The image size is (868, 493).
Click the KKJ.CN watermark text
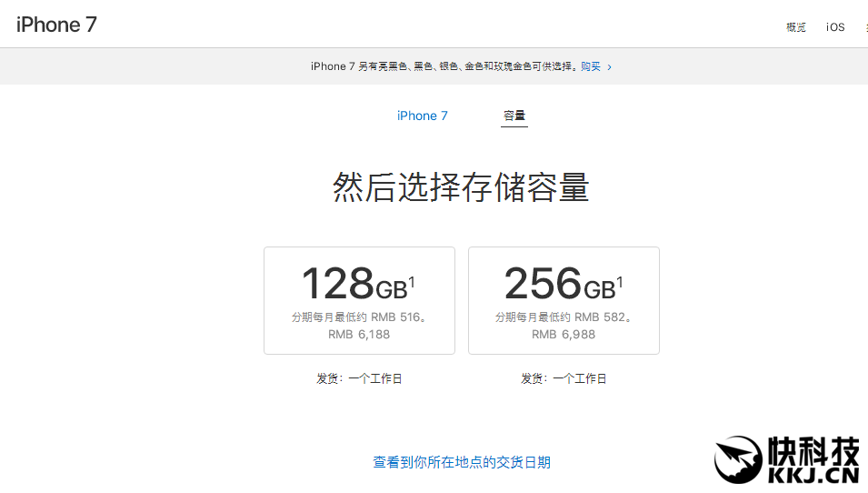pyautogui.click(x=813, y=475)
